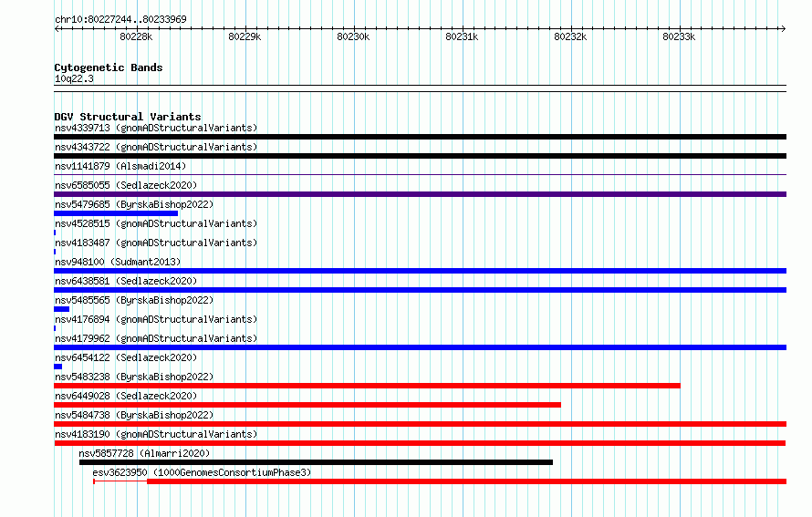Click the 80228k ruler label
Screen dimensions: 812x517
(136, 36)
